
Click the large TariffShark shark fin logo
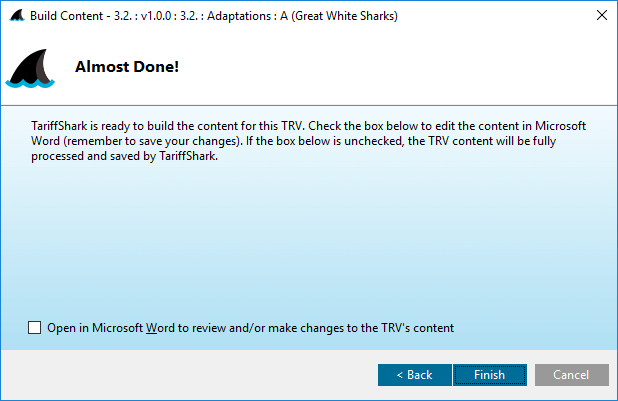click(30, 68)
